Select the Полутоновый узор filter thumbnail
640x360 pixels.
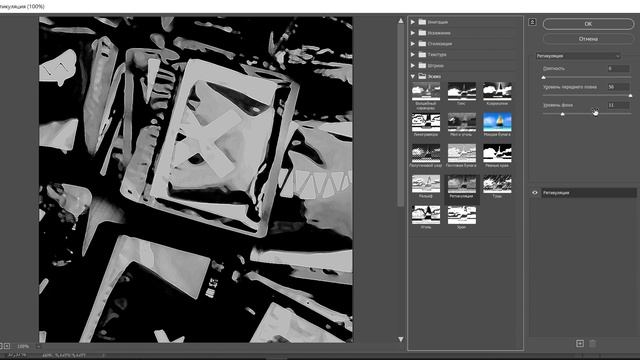point(426,153)
